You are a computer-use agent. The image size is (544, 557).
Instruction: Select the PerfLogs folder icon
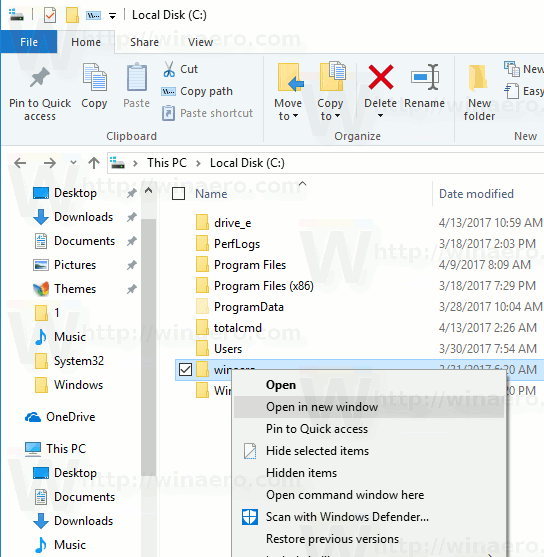(203, 244)
